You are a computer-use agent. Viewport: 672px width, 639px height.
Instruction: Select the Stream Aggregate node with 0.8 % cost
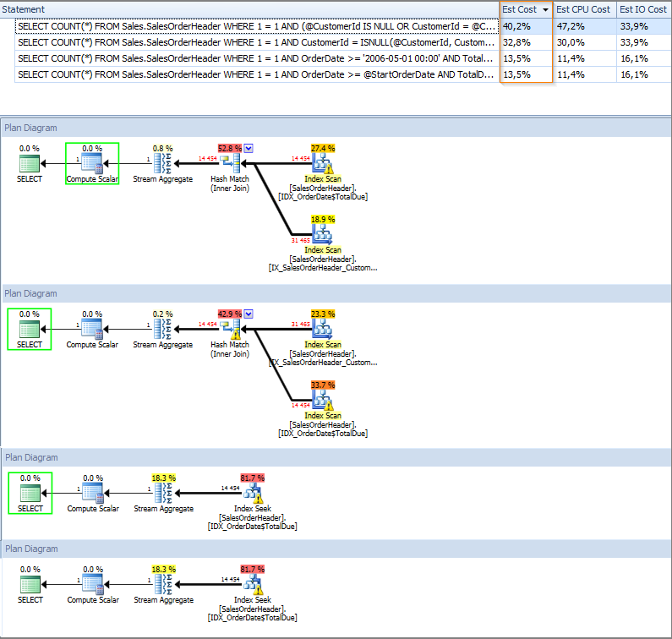pos(163,164)
